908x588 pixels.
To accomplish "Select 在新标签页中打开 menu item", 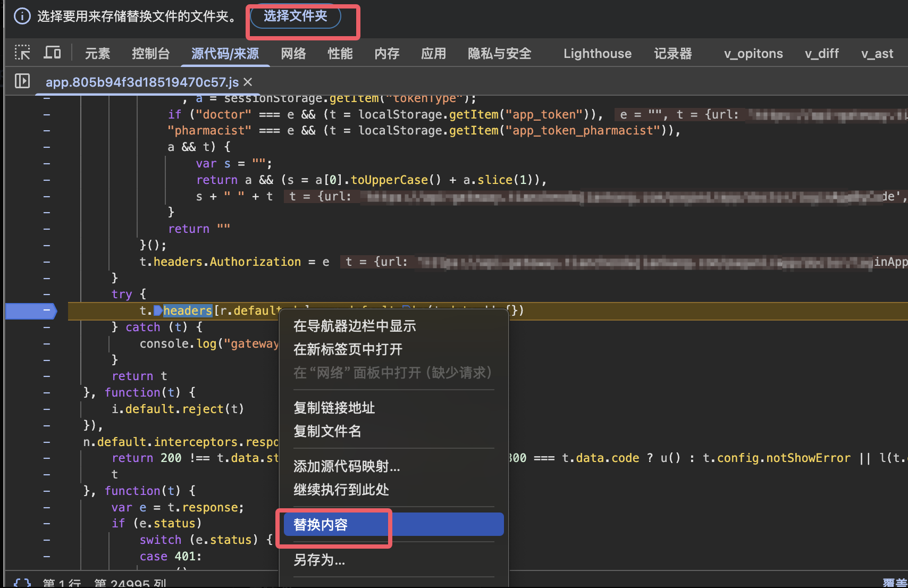I will 348,349.
